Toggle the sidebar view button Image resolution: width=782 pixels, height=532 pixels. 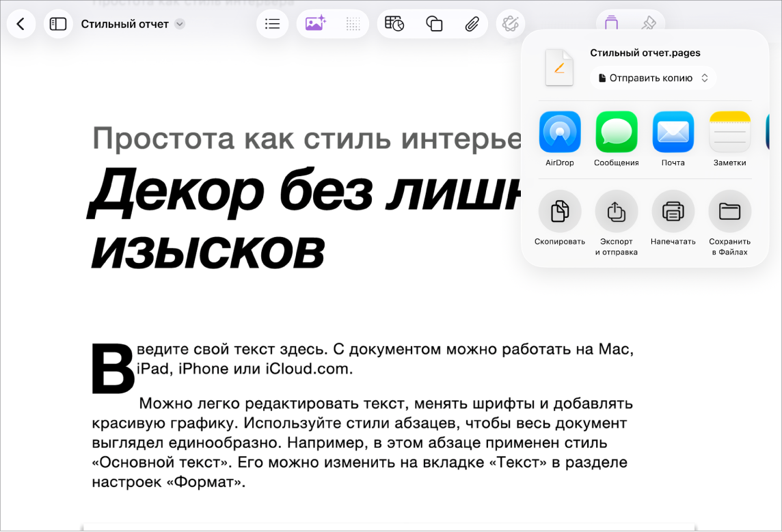point(58,24)
